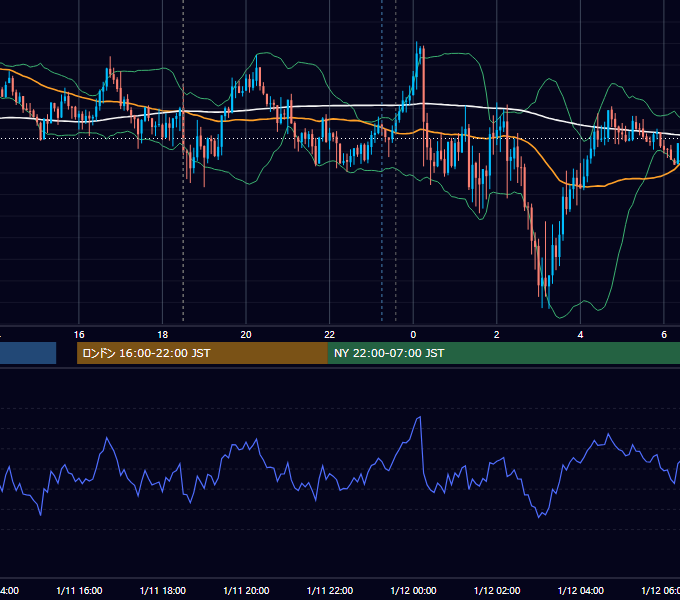Click hour label 18 on upper axis
Image resolution: width=680 pixels, height=600 pixels.
click(163, 335)
